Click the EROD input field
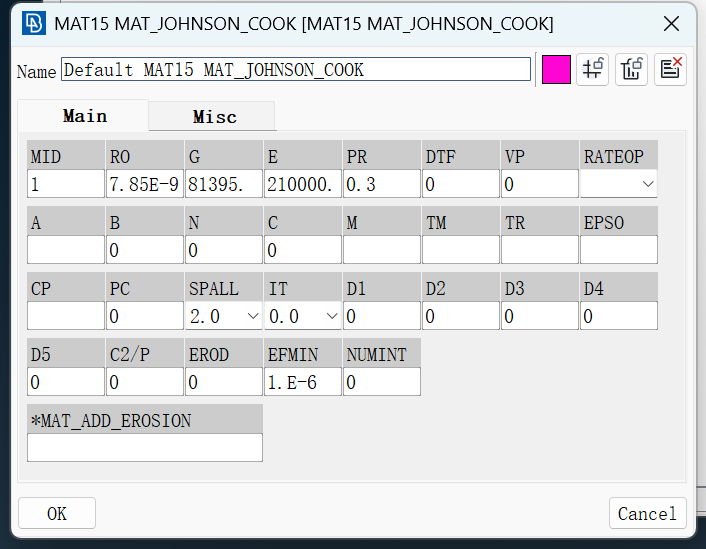 coord(224,382)
